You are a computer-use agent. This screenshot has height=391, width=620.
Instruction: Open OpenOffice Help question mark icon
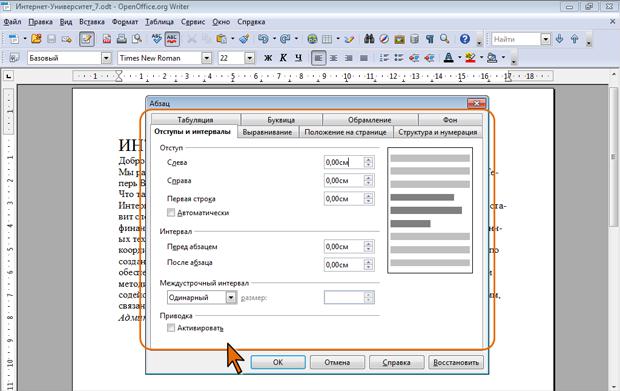click(x=465, y=39)
